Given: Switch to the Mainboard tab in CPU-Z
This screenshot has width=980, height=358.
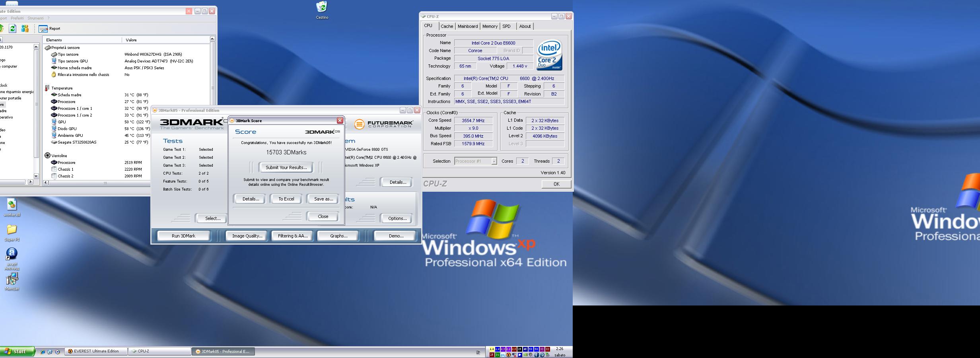Looking at the screenshot, I should pos(467,26).
